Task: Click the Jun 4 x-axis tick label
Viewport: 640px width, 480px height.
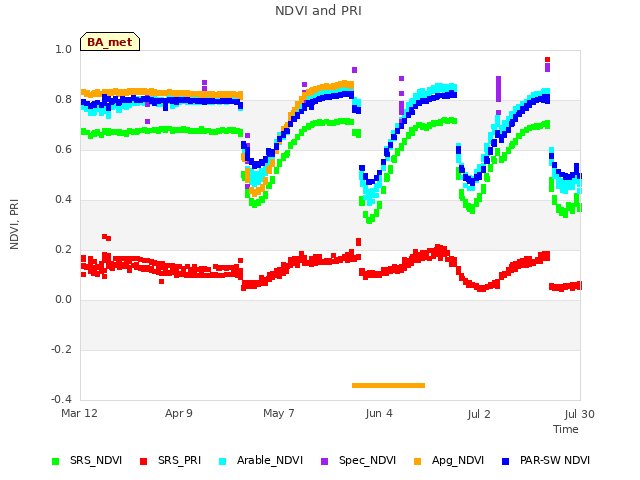Action: 379,413
